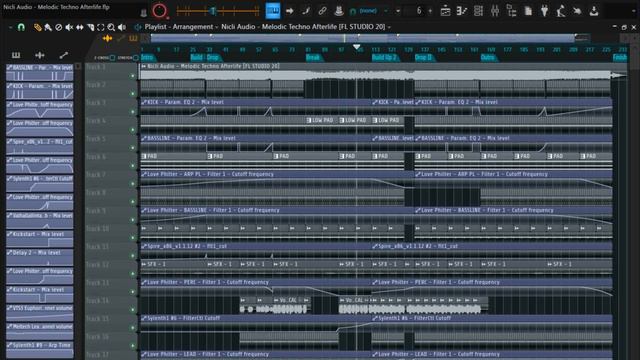Select the Playback speaker tool
The height and width of the screenshot is (360, 640).
click(122, 27)
